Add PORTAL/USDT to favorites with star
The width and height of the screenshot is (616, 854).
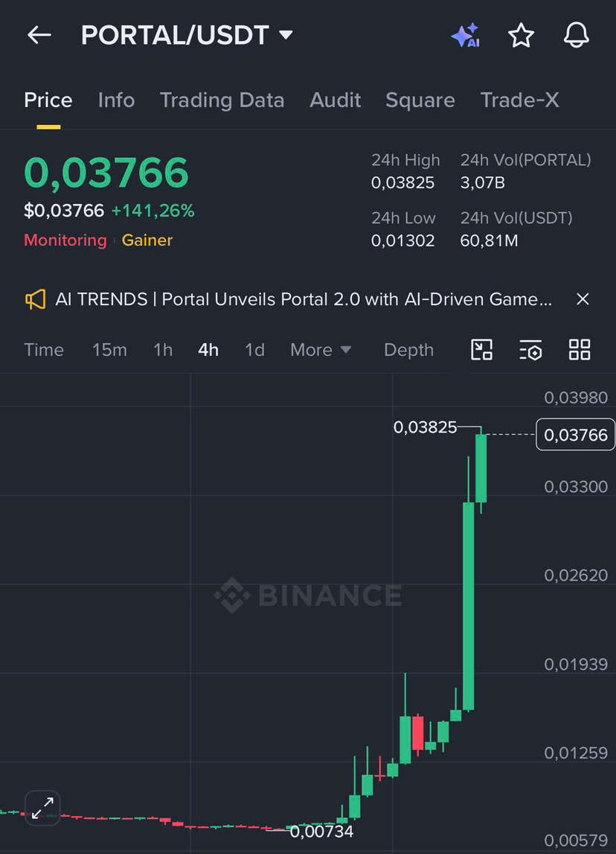(x=521, y=36)
